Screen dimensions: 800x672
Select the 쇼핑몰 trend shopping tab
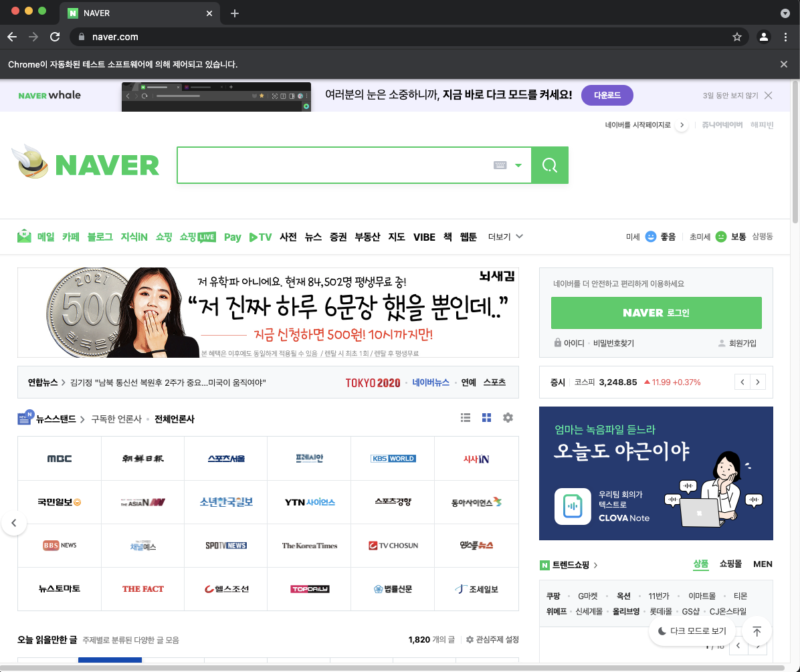pyautogui.click(x=730, y=564)
